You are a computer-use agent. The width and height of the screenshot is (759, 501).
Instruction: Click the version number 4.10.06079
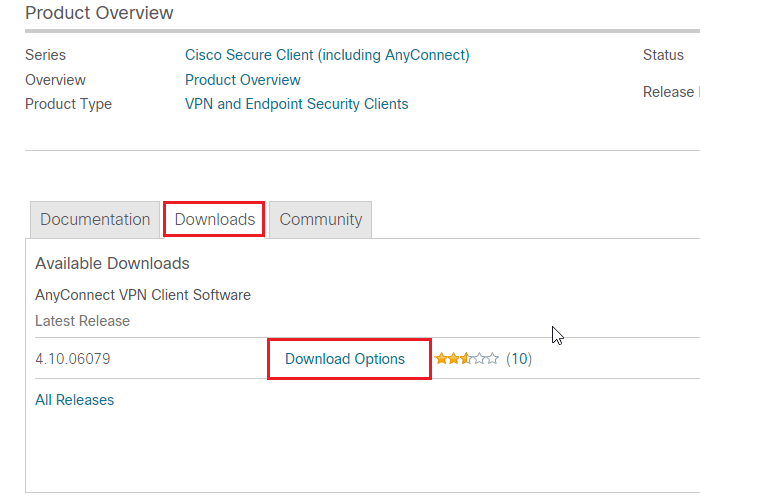pyautogui.click(x=73, y=359)
